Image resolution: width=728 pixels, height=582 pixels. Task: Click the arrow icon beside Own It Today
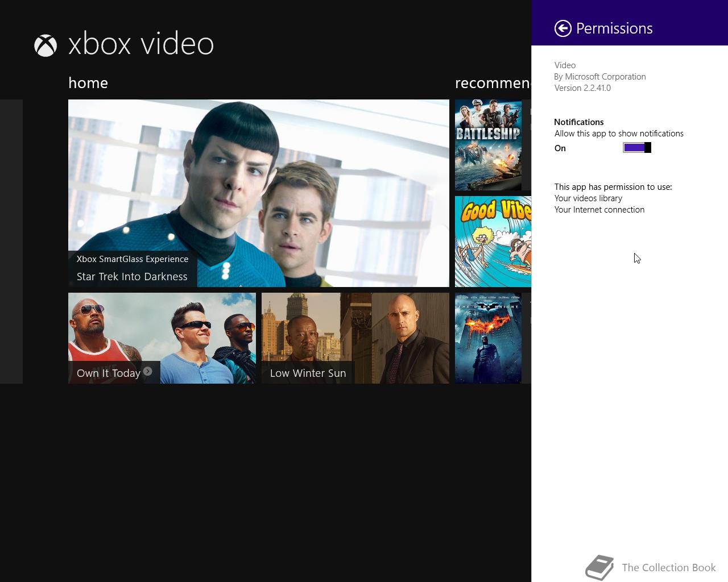148,371
